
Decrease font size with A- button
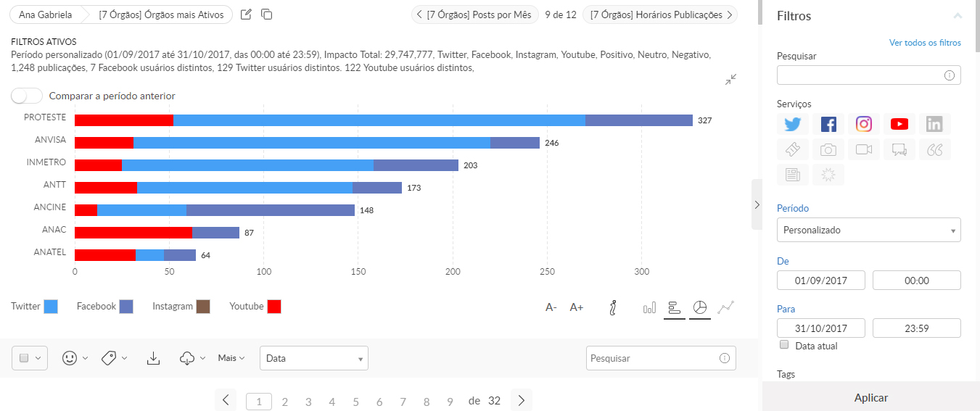(551, 307)
